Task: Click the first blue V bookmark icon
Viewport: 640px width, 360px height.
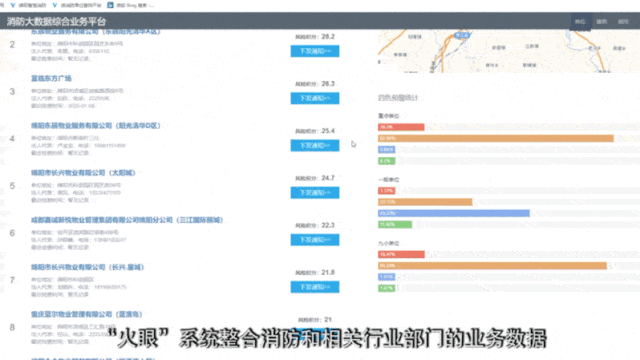Action: pyautogui.click(x=13, y=5)
